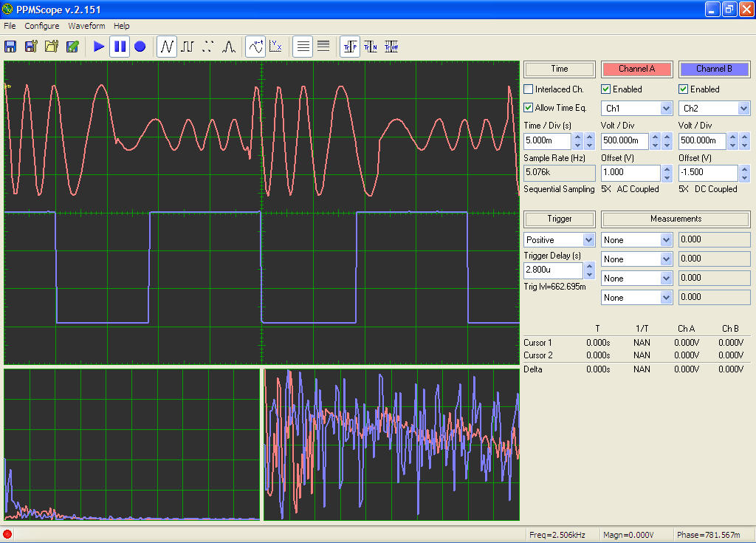Click the round Record button
This screenshot has height=543, width=756.
140,47
